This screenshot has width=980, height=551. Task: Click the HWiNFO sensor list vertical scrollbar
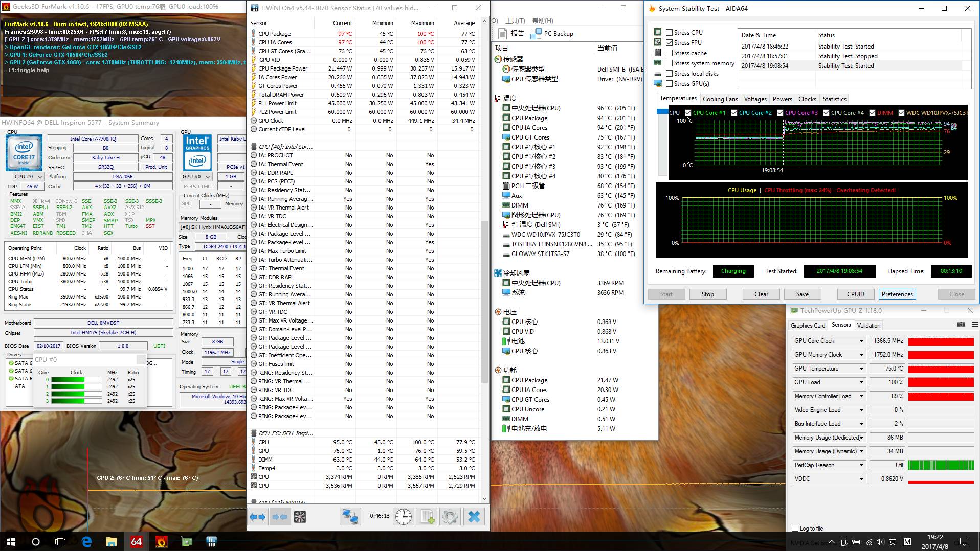click(x=484, y=302)
